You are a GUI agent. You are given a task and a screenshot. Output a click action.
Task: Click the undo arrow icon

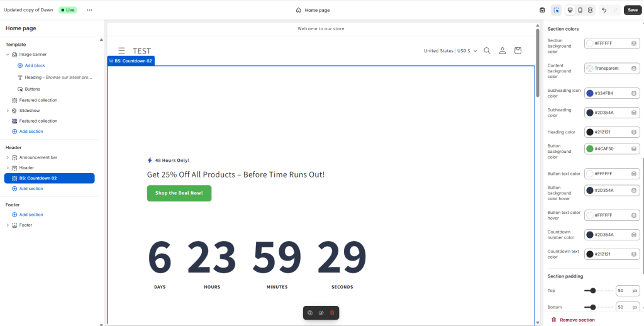tap(604, 10)
